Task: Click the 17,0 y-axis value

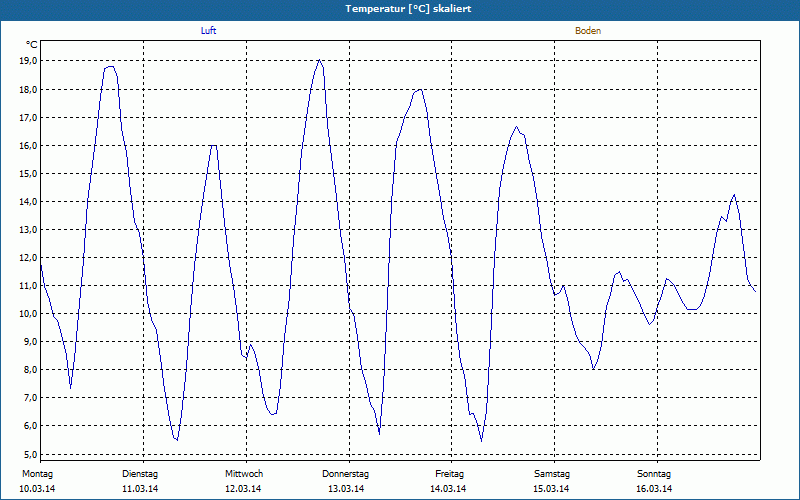Action: tap(29, 118)
